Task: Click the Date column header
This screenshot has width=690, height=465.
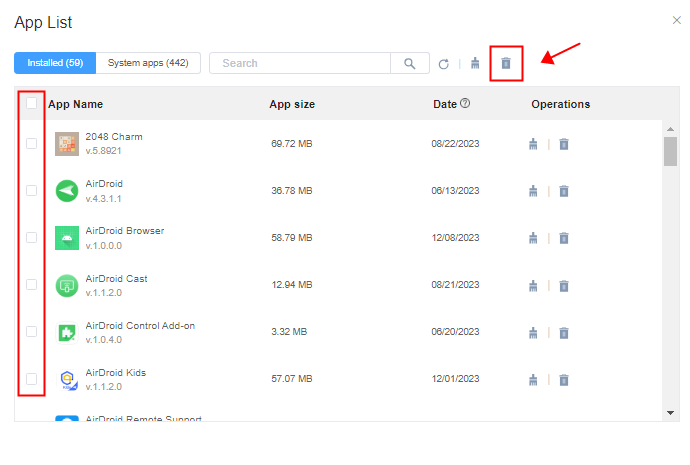Action: click(445, 104)
